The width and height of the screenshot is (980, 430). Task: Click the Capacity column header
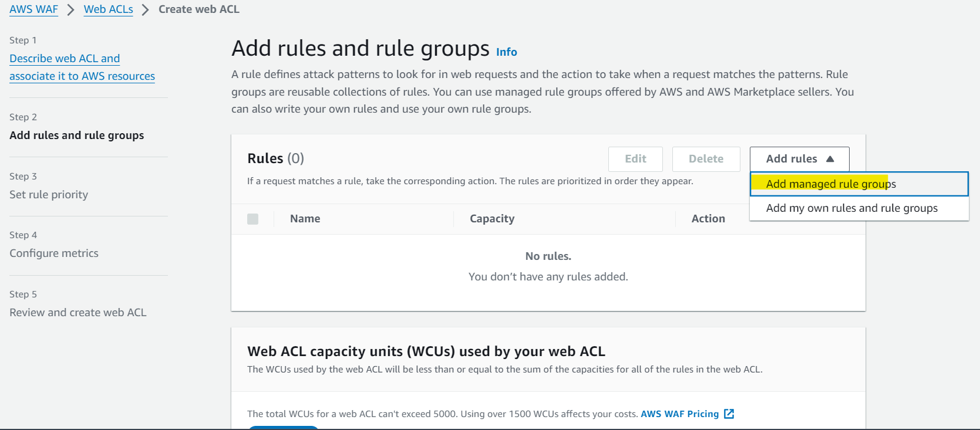(492, 219)
